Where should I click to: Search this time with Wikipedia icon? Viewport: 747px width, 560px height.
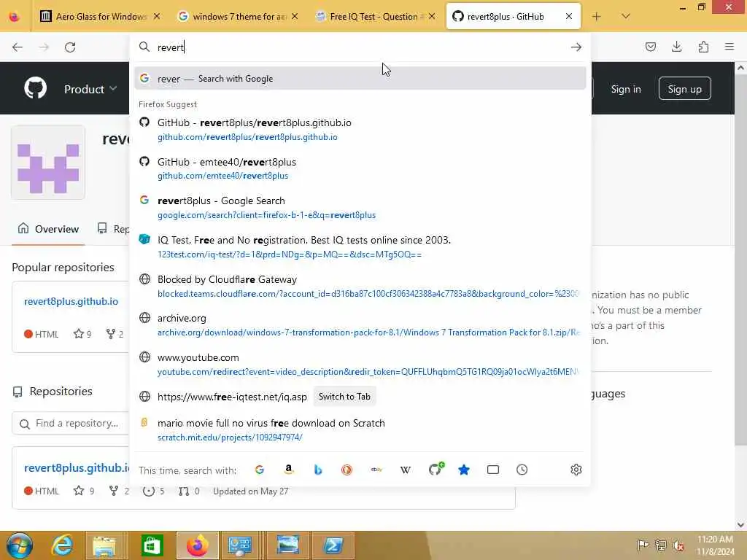click(406, 470)
